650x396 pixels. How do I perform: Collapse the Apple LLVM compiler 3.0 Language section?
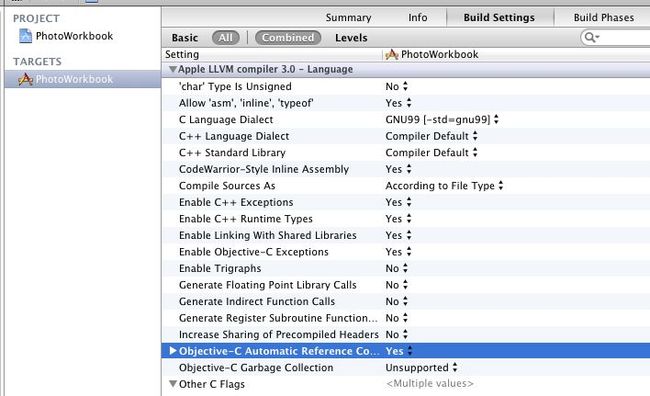(x=173, y=69)
